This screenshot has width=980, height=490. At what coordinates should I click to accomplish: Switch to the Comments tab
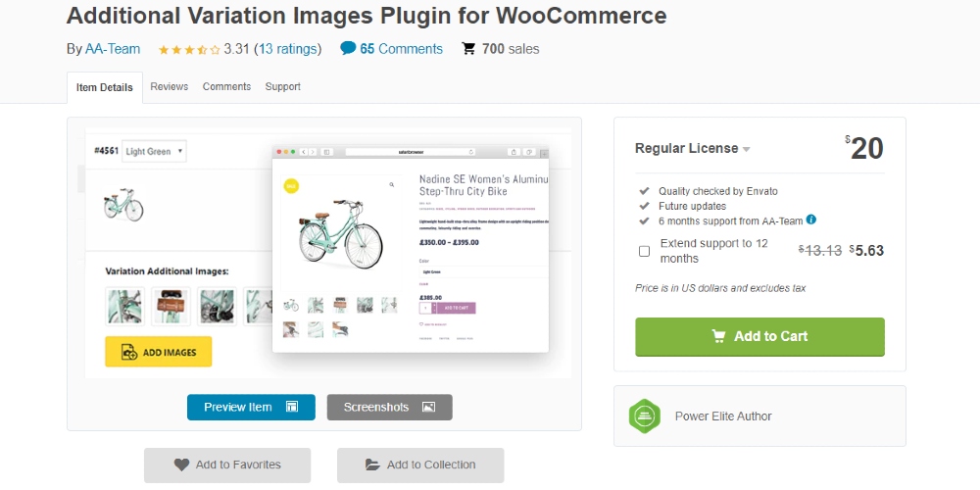226,87
